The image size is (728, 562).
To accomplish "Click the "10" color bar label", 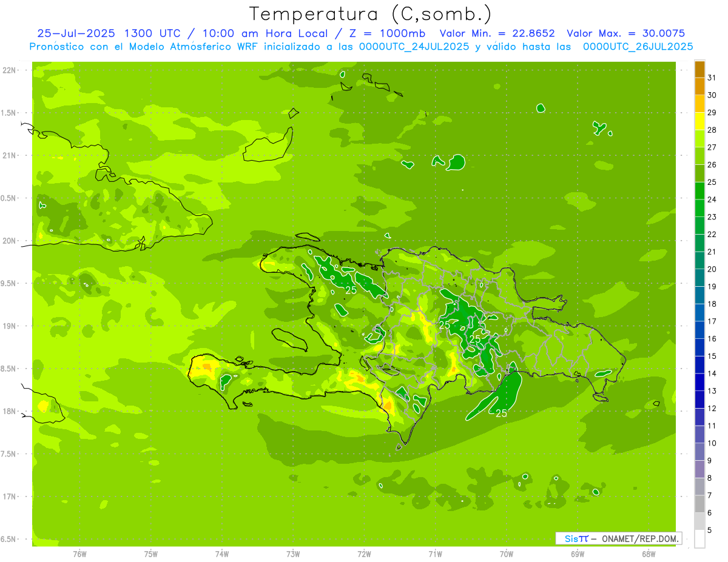I will 712,443.
